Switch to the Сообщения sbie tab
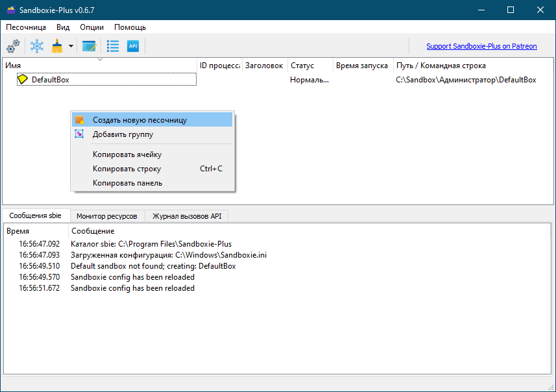This screenshot has width=556, height=392. click(36, 215)
